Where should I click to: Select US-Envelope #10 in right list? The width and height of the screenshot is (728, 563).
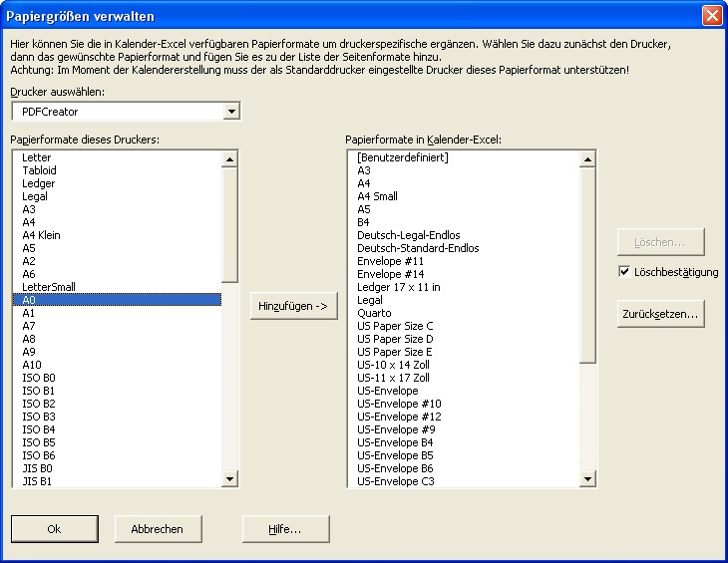(x=399, y=404)
